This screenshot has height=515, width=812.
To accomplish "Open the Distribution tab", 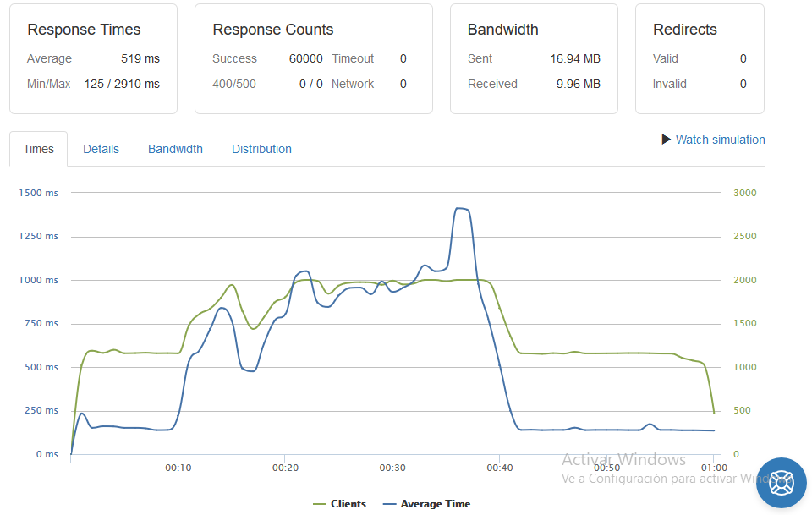I will pyautogui.click(x=261, y=149).
